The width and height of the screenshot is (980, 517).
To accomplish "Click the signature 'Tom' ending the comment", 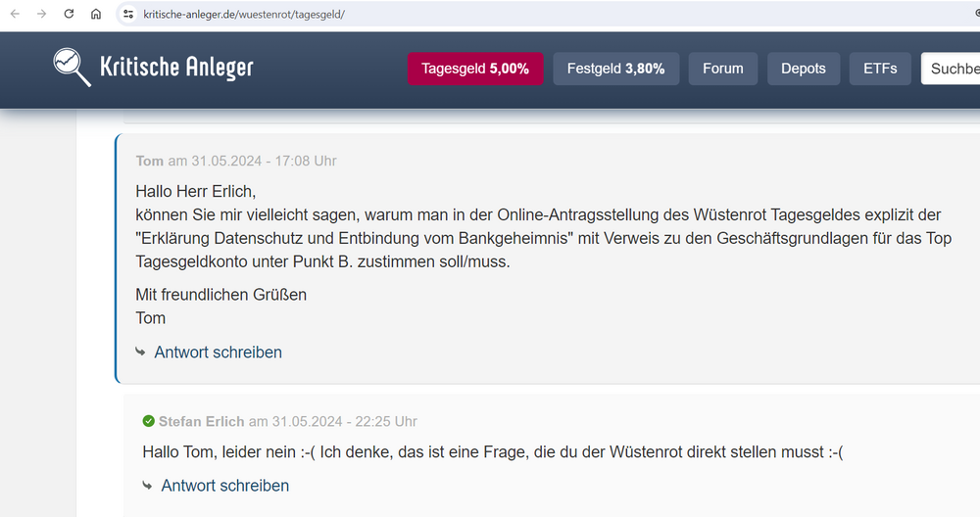I will [x=151, y=318].
